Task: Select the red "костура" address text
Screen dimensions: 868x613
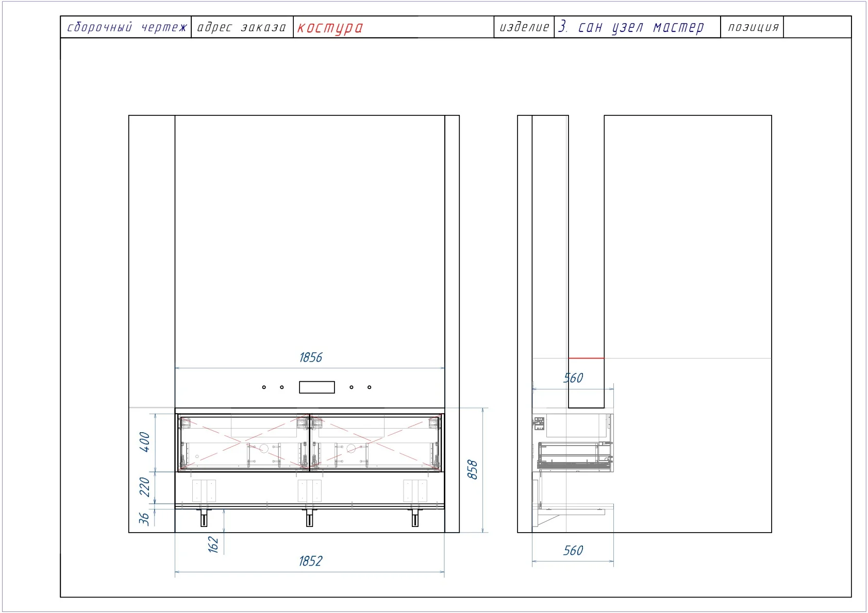Action: point(330,27)
